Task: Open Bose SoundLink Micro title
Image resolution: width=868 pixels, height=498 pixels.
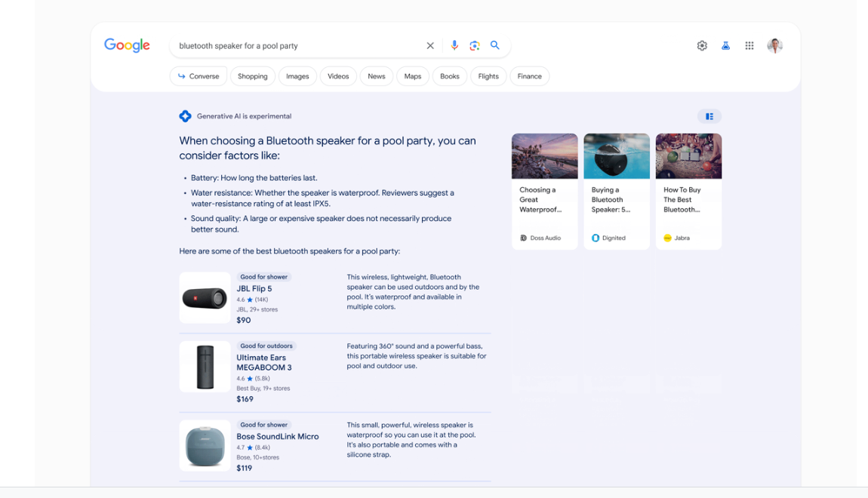Action: tap(277, 437)
